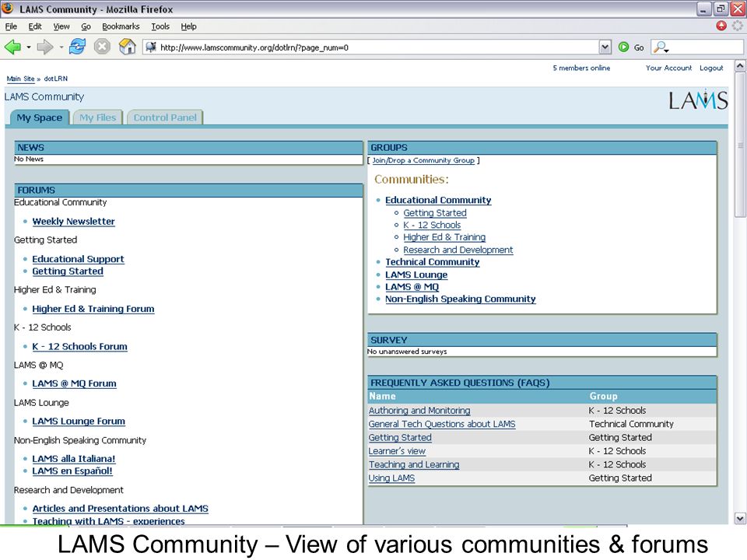Switch to the My Files tab

(98, 117)
